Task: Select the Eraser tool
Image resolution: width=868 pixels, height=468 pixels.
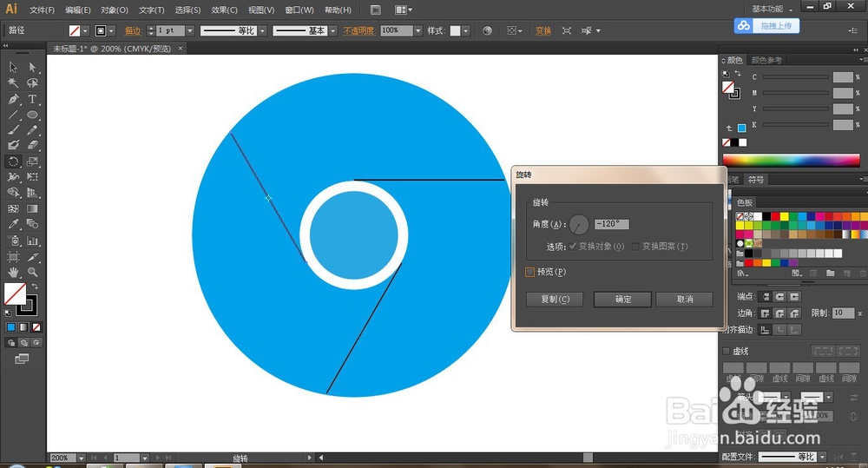Action: (33, 145)
